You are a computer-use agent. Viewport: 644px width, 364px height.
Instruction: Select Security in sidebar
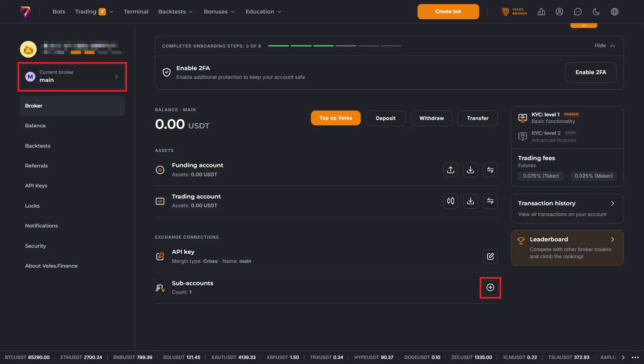[x=72, y=246]
